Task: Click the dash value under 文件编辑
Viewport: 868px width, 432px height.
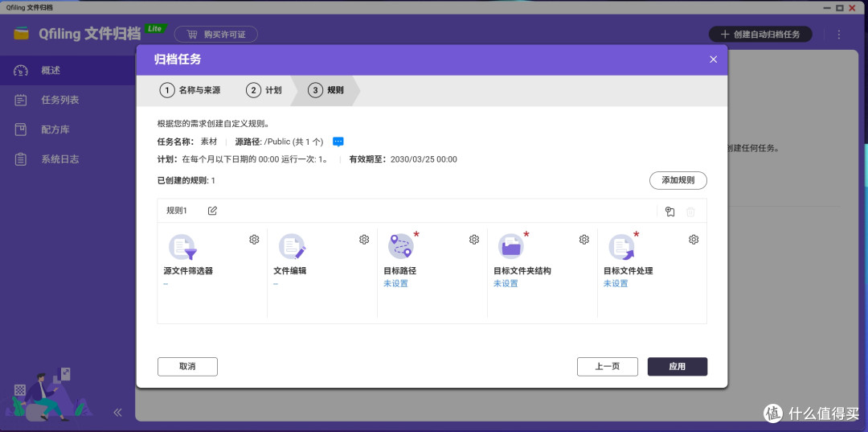Action: (276, 283)
